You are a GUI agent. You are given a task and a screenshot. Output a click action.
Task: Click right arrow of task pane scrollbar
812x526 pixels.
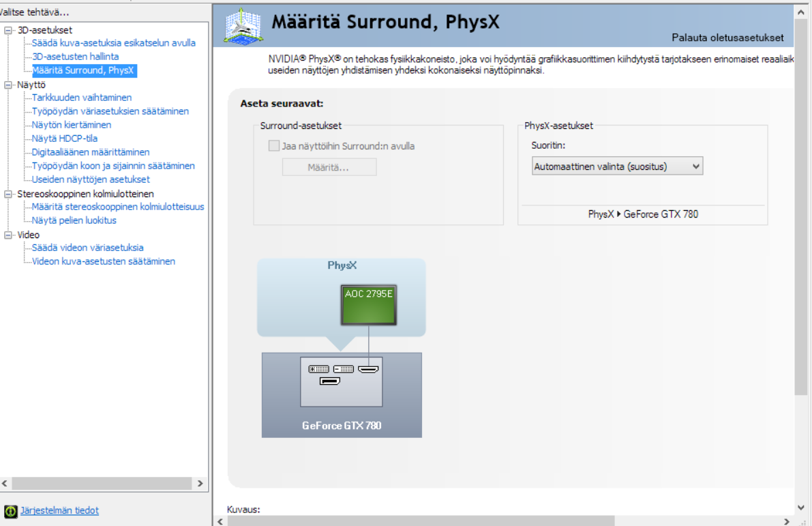(200, 484)
